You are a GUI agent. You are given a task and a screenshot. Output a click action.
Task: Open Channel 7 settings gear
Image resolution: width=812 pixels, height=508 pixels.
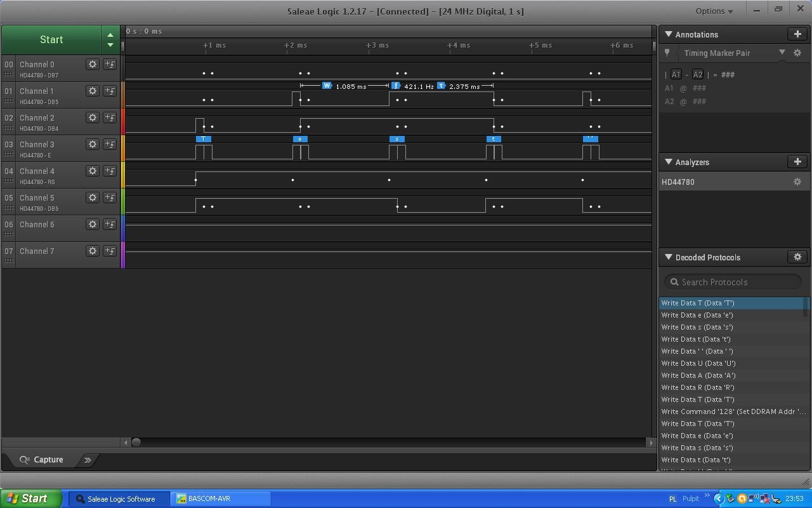pos(93,251)
